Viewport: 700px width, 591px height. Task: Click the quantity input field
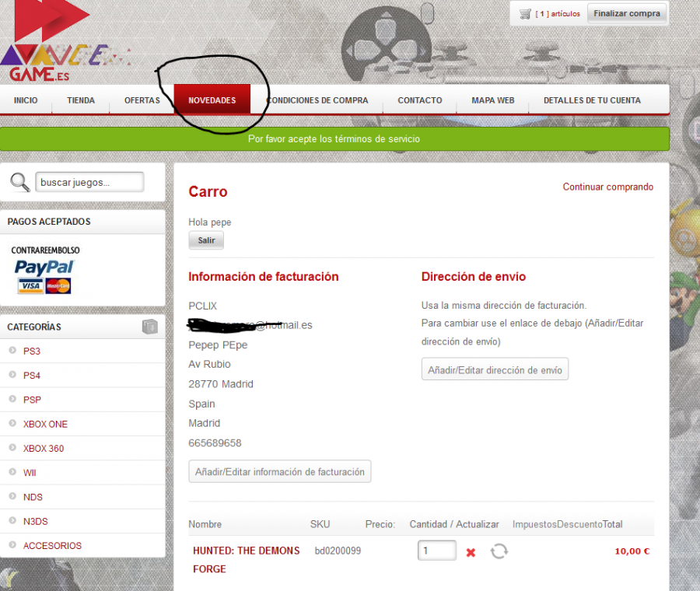coord(437,551)
